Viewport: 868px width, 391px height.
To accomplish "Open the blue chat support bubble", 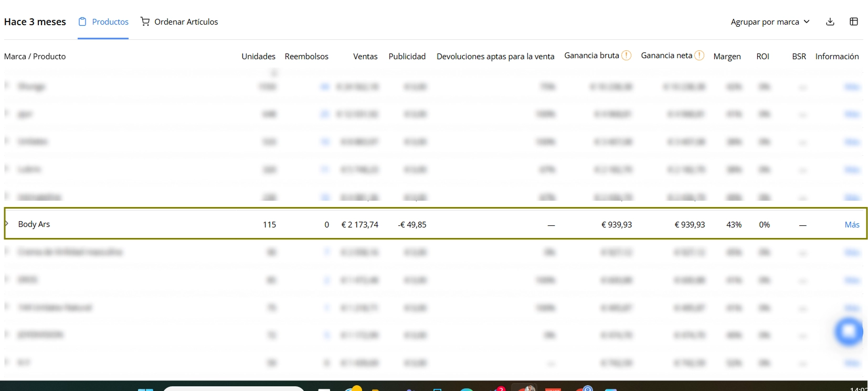I will [x=849, y=331].
